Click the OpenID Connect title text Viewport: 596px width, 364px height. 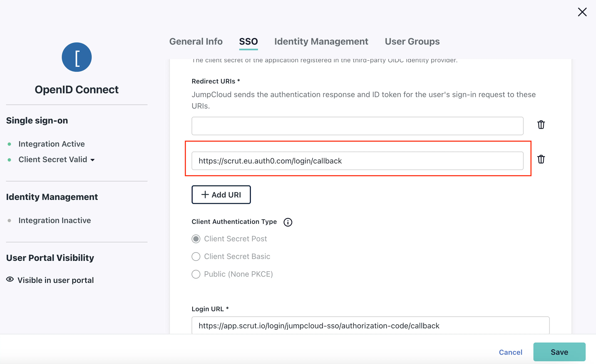coord(77,90)
